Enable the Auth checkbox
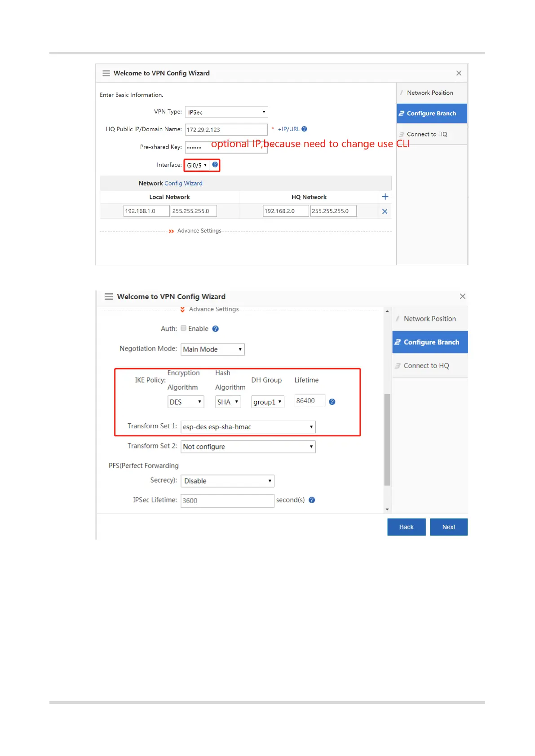 [x=184, y=328]
